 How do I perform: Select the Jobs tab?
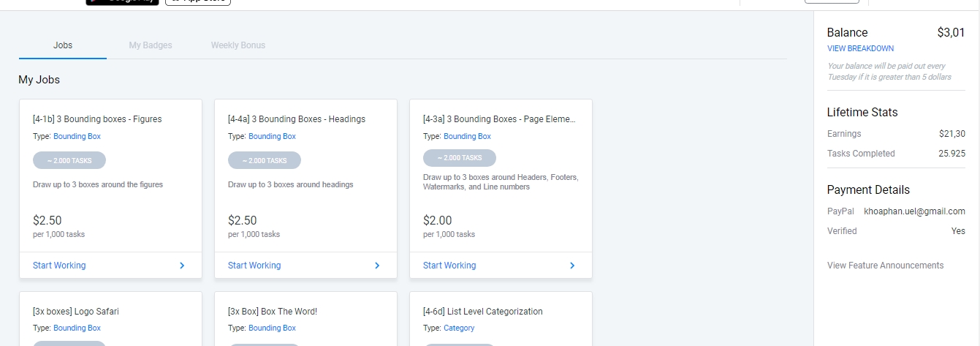[x=63, y=45]
